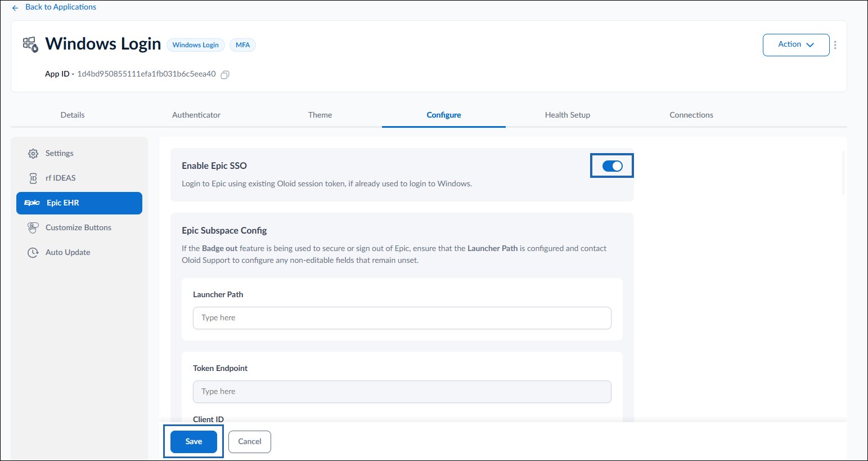The width and height of the screenshot is (868, 461).
Task: Select rf IDEAS label in sidebar
Action: [x=61, y=178]
